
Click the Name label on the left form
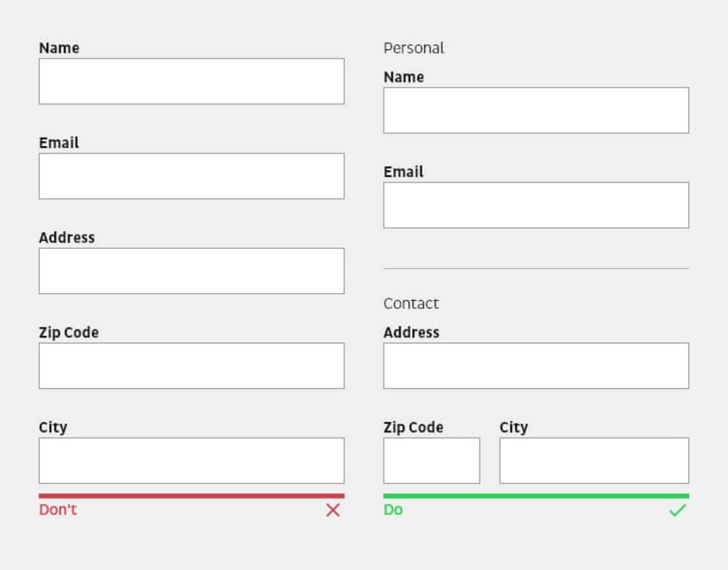pos(59,47)
